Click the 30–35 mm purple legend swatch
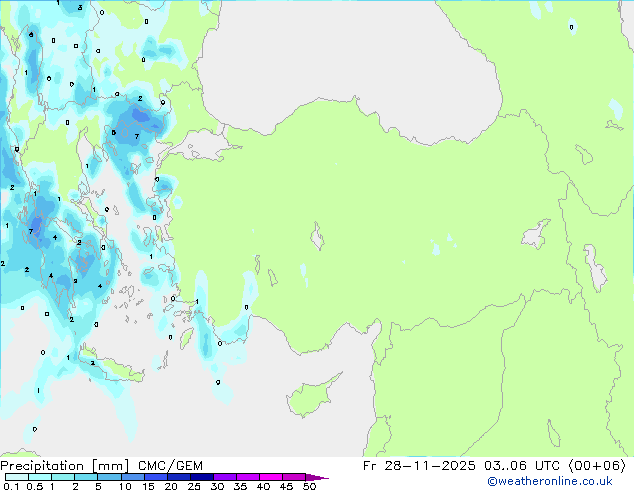The height and width of the screenshot is (490, 634). coord(225,477)
